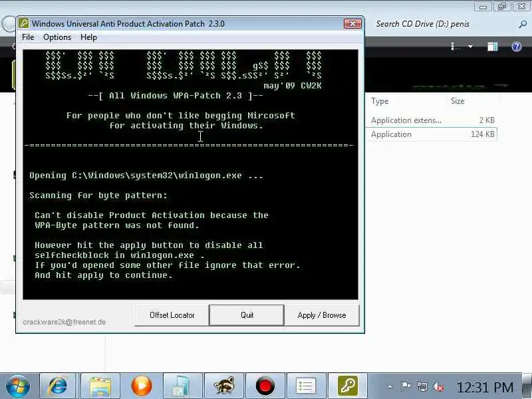Click the 12:31 PM taskbar clock

(x=485, y=387)
